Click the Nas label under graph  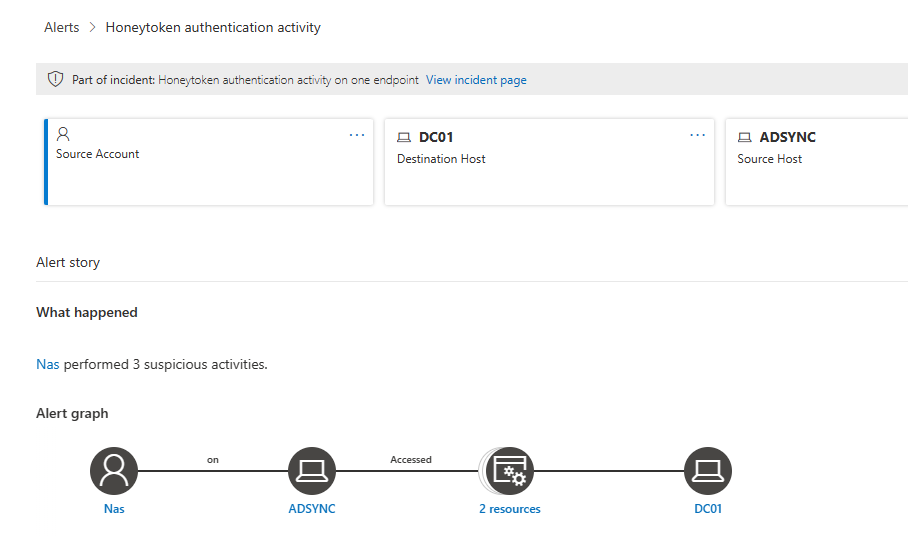[x=114, y=509]
